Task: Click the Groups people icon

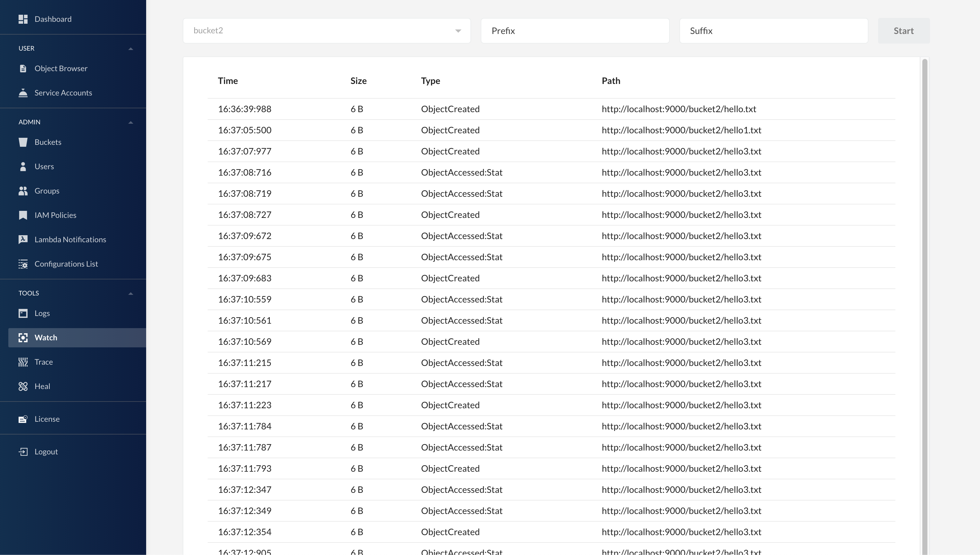Action: click(x=23, y=191)
